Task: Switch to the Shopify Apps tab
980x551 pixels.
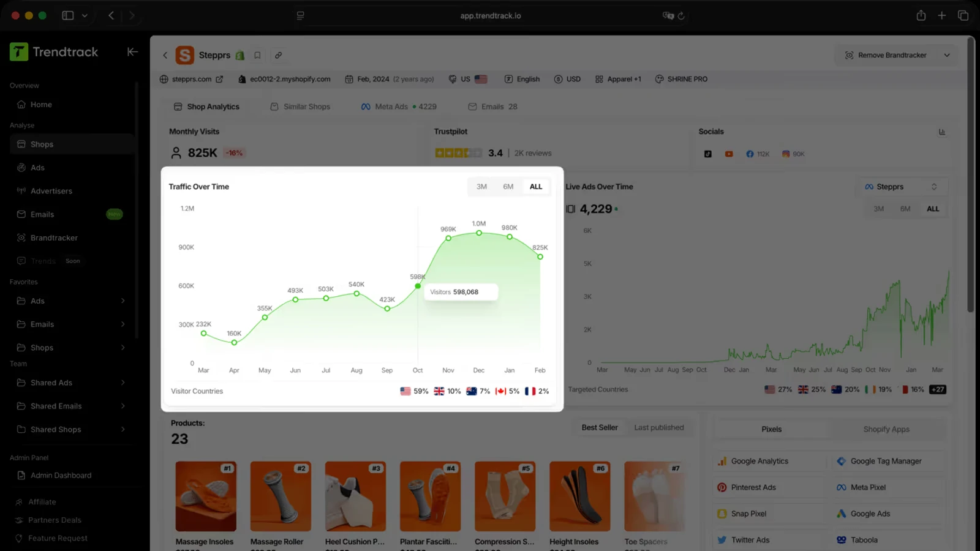Action: point(886,429)
